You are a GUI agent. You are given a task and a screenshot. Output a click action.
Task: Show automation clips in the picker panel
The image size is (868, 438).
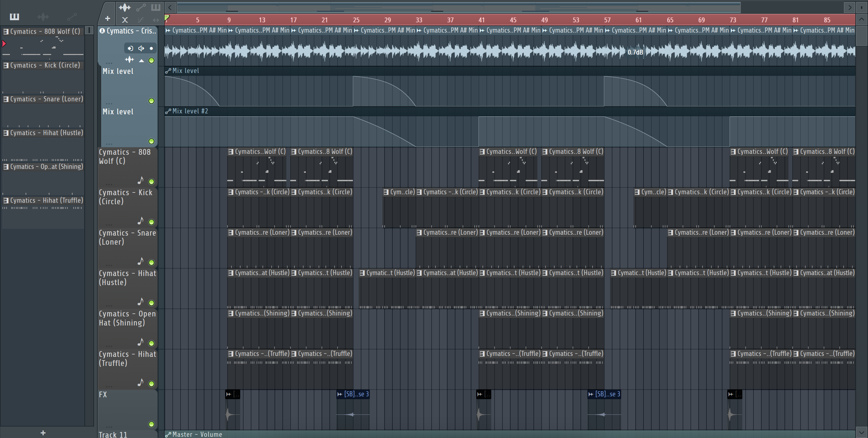click(x=72, y=17)
